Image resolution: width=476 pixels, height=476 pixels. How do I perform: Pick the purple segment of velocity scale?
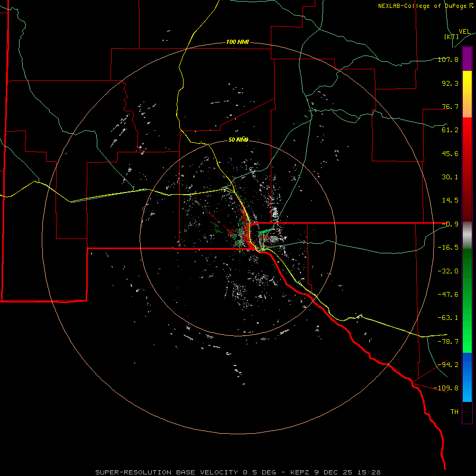tap(467, 59)
